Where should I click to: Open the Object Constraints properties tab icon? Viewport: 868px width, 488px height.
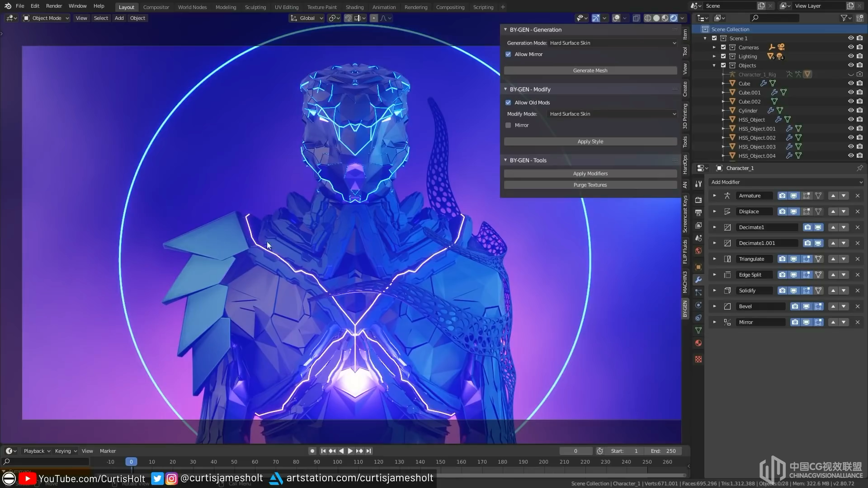tap(698, 318)
